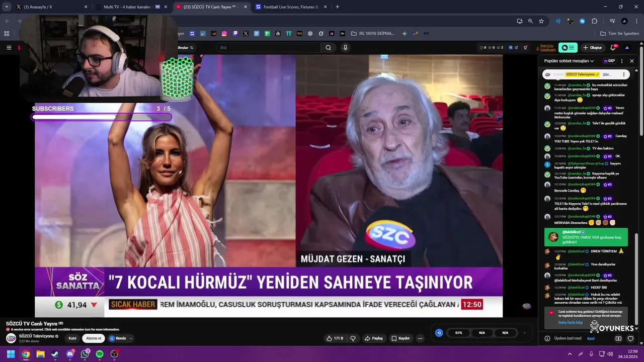Switch to Football Live Scores tab
This screenshot has width=644, height=362.
tap(291, 7)
